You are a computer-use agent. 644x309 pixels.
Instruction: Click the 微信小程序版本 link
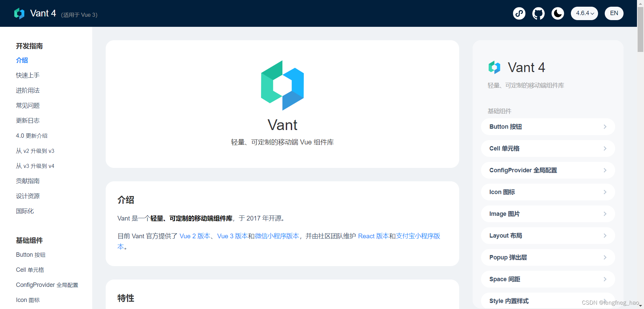[x=276, y=236]
